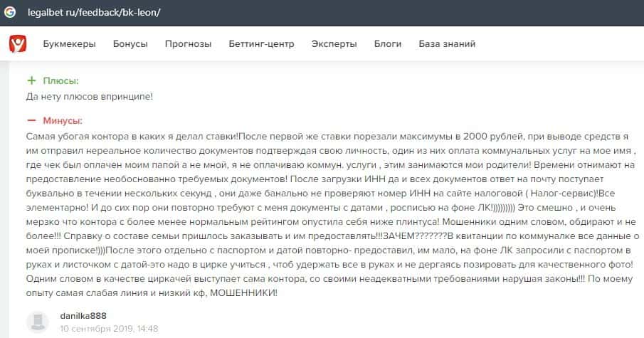Click the red minus icon next to Минусы

31,120
